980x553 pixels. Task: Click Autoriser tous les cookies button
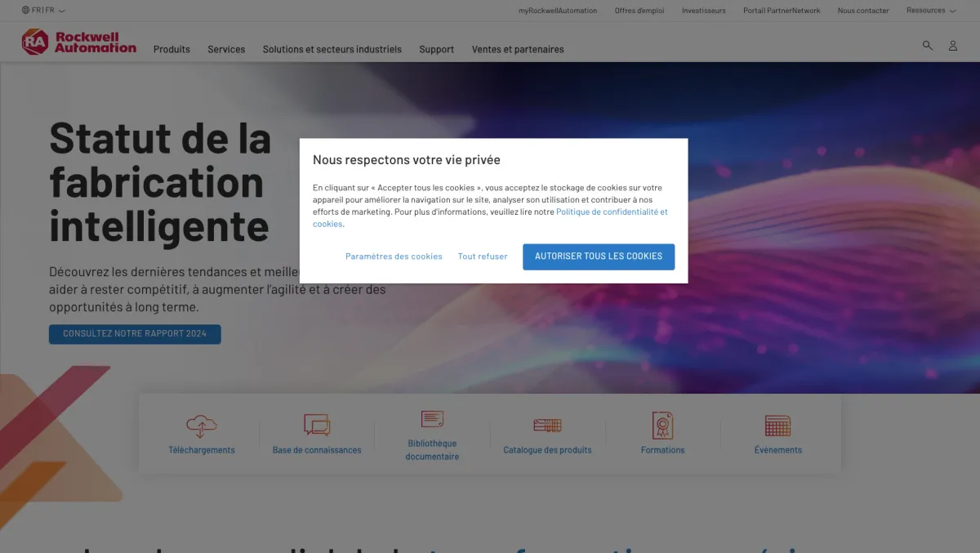pos(599,256)
